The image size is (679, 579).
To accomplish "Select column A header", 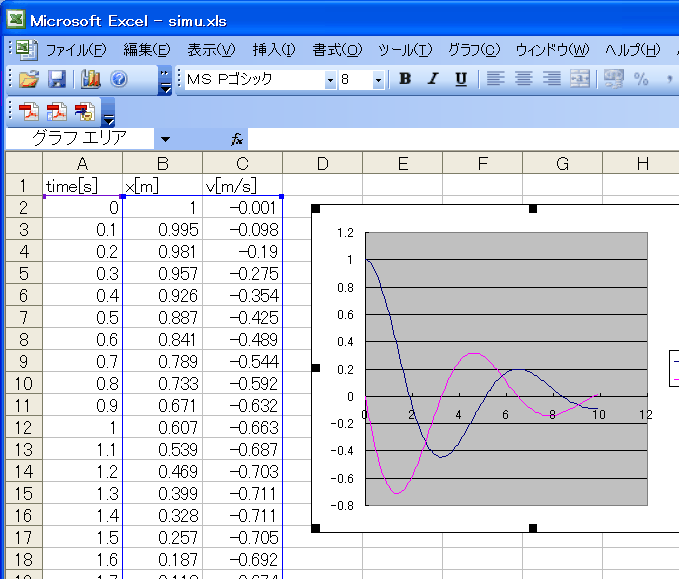I will [82, 164].
